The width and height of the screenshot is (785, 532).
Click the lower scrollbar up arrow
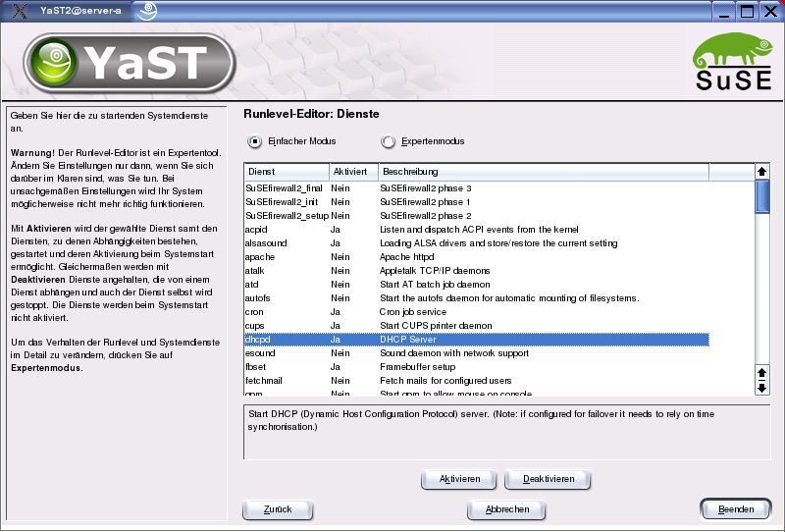761,373
